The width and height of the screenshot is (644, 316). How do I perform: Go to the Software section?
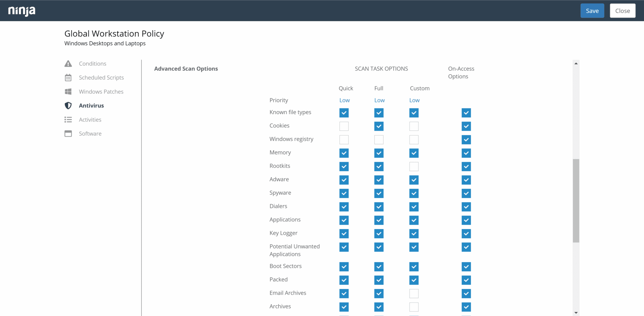pos(90,133)
